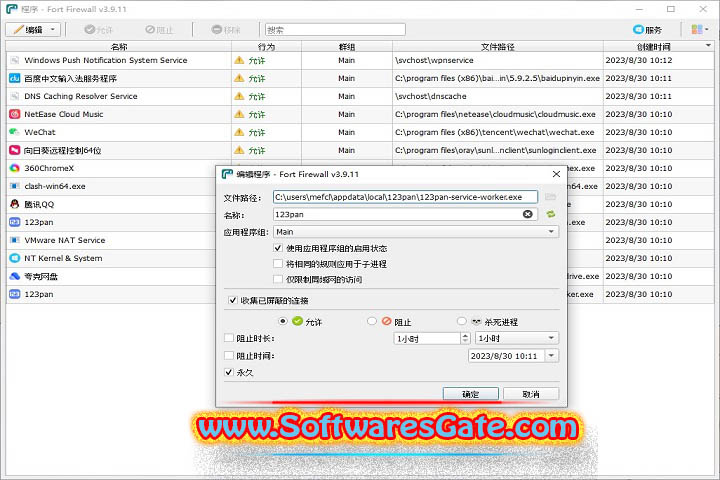Screen dimensions: 720x480
Task: Click the wechat.exe file path cell
Action: point(498,132)
